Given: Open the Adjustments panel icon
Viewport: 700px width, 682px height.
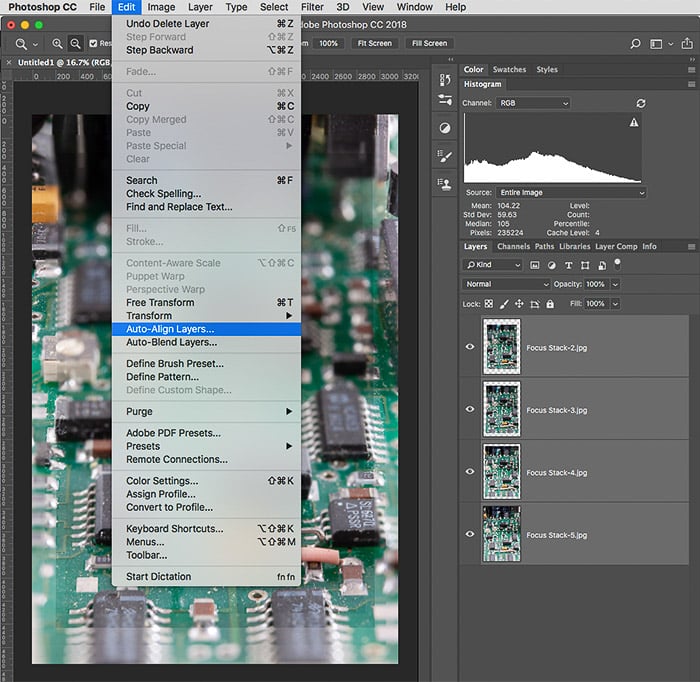Looking at the screenshot, I should (445, 128).
